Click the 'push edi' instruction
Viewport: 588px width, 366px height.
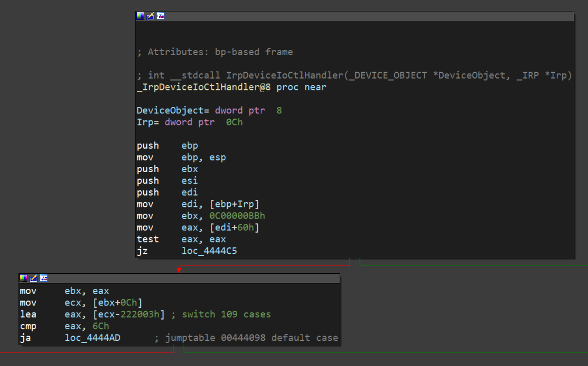tap(167, 192)
